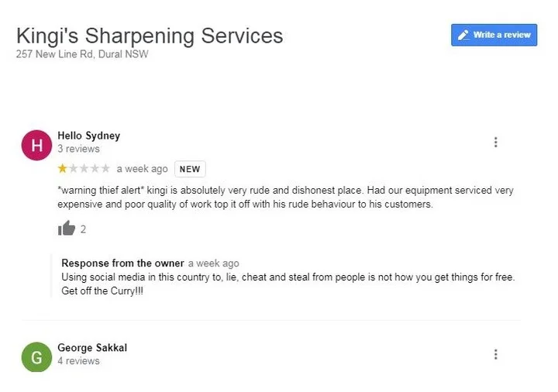Click the pencil icon on Write a review
Viewport: 558px width, 392px height.
[x=463, y=35]
